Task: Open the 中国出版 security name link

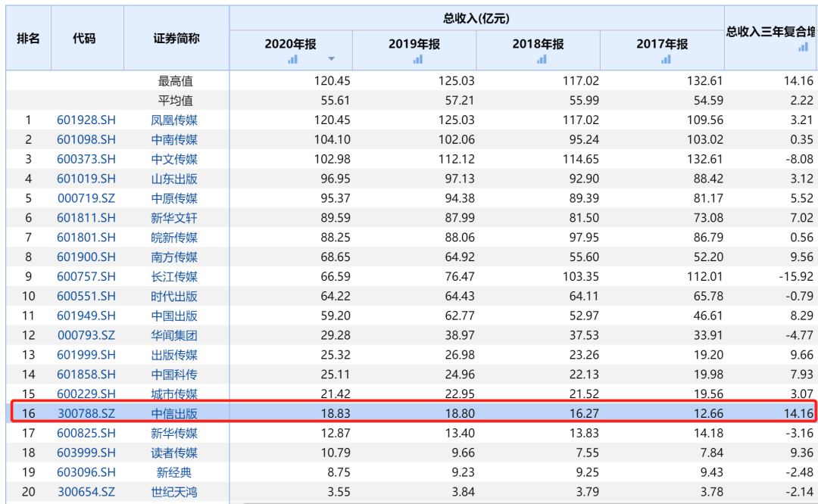Action: coord(174,316)
